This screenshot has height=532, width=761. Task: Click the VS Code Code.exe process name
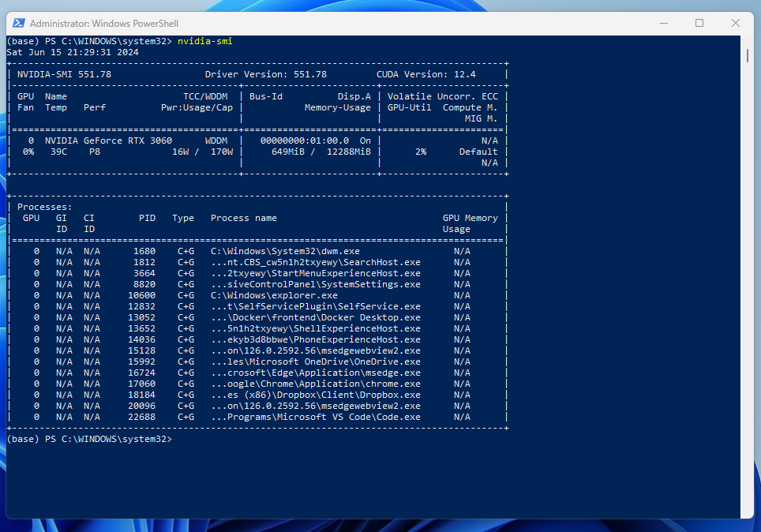[x=316, y=417]
